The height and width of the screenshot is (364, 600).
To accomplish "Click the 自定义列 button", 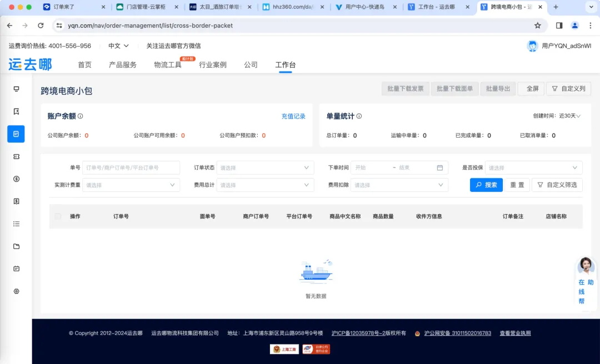I will coord(569,89).
